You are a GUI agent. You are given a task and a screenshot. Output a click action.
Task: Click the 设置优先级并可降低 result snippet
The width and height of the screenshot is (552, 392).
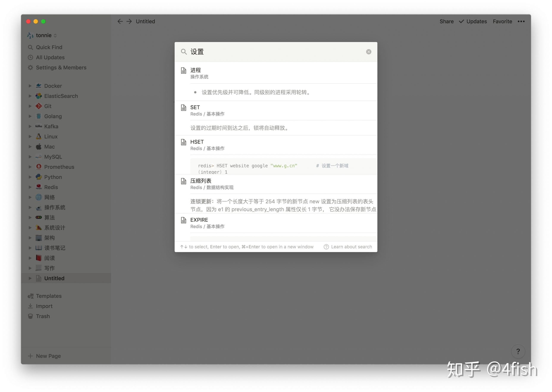point(256,92)
